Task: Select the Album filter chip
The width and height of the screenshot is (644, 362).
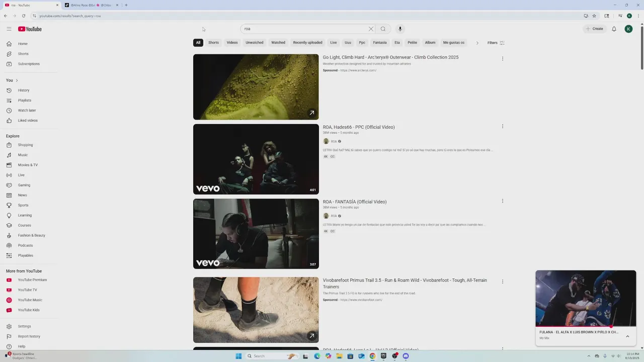Action: pyautogui.click(x=430, y=43)
